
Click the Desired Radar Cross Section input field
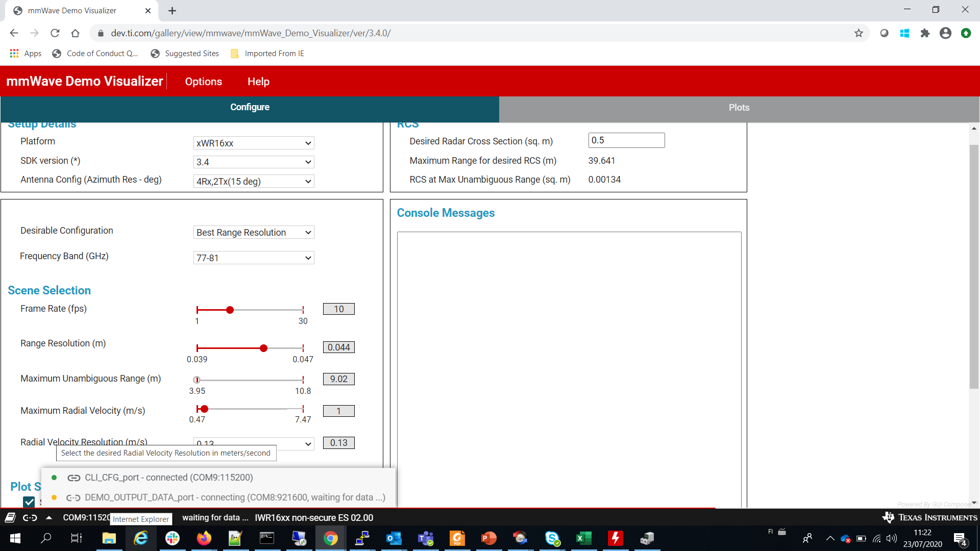click(626, 140)
